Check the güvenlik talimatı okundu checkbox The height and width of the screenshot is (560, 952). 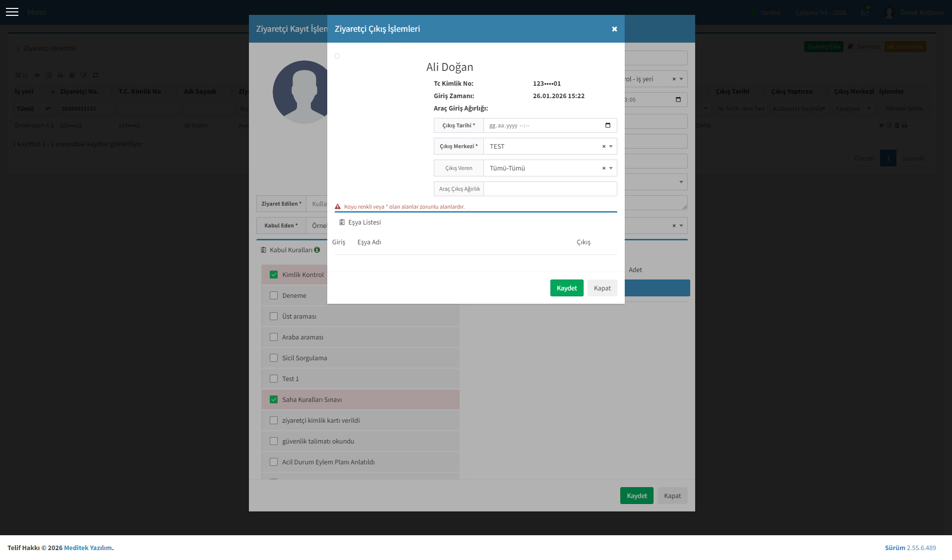[274, 441]
